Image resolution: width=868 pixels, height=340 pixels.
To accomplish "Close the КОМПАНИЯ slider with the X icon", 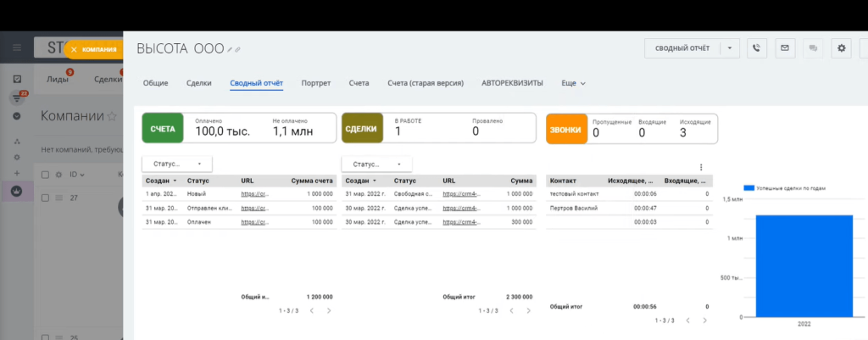I will click(74, 50).
